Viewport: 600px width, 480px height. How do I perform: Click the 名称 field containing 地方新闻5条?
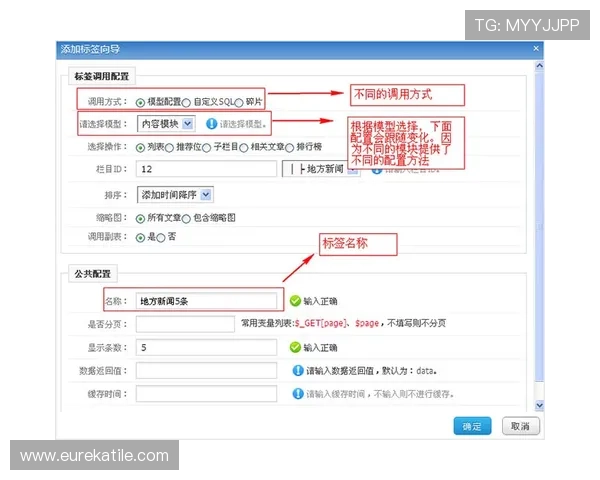[x=206, y=301]
